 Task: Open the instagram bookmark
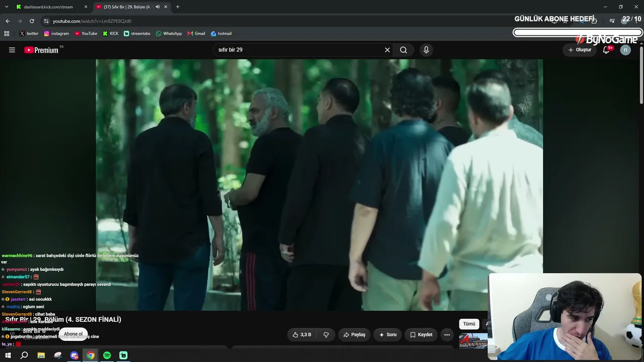(x=56, y=34)
